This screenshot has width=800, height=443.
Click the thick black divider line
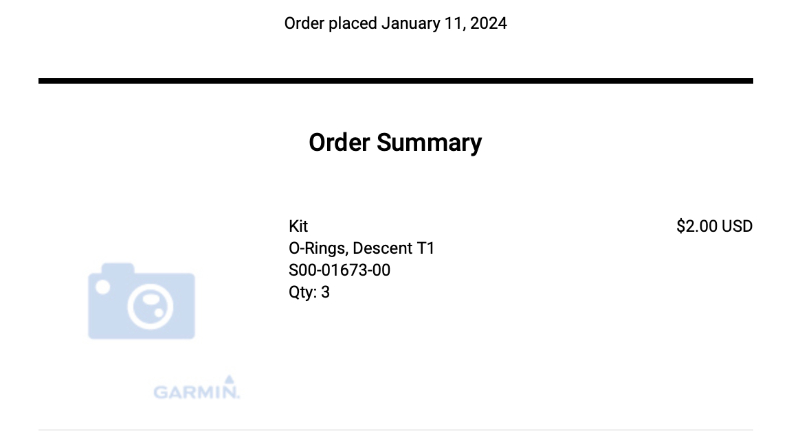395,80
